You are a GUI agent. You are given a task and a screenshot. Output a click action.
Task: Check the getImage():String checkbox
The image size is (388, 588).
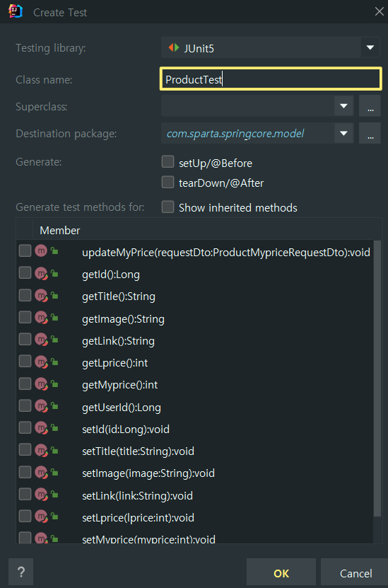(25, 317)
